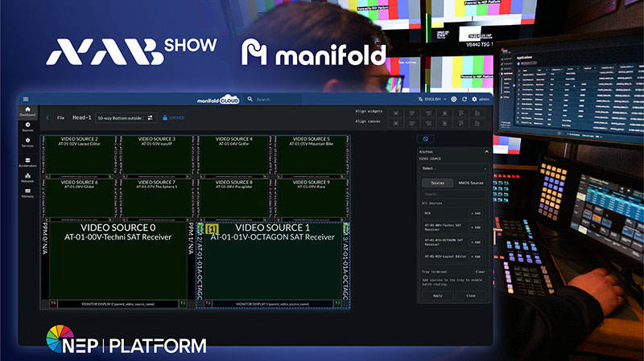Viewport: 644px width, 361px height.
Task: Open the File menu
Action: coord(61,117)
